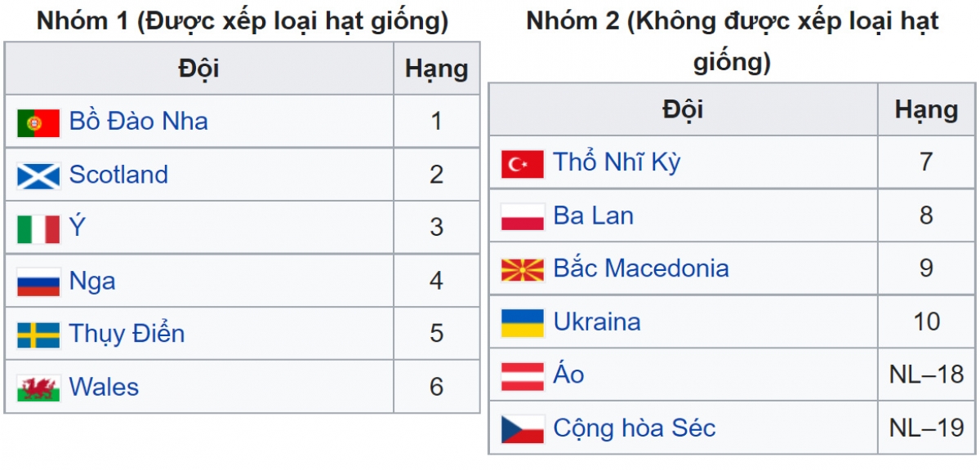
Task: Click the Scotland flag icon
Action: [x=38, y=175]
